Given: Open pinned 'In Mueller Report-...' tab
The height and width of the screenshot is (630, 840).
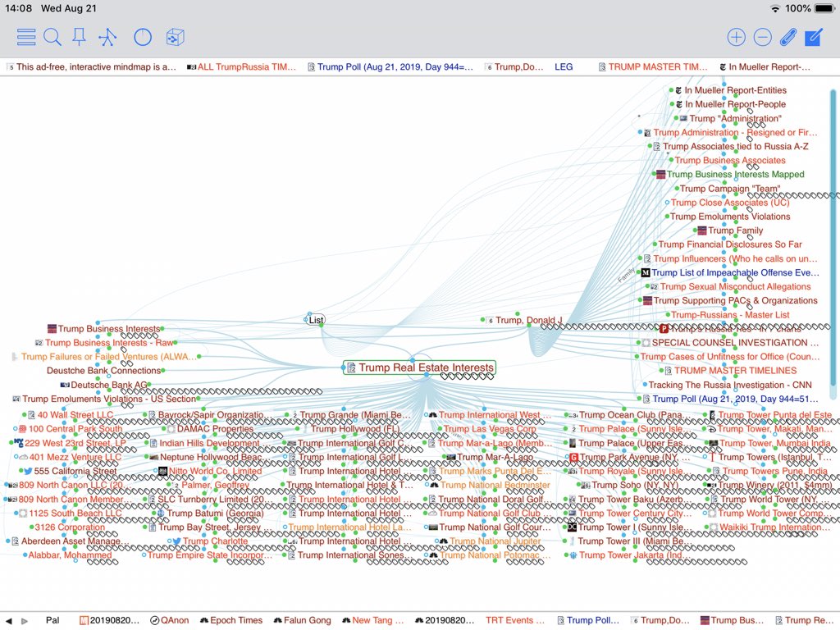Looking at the screenshot, I should pos(765,67).
